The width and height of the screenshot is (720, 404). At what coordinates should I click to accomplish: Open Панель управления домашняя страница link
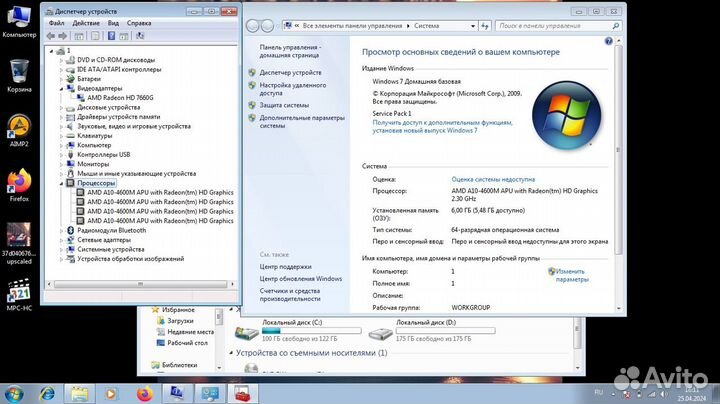pyautogui.click(x=290, y=51)
